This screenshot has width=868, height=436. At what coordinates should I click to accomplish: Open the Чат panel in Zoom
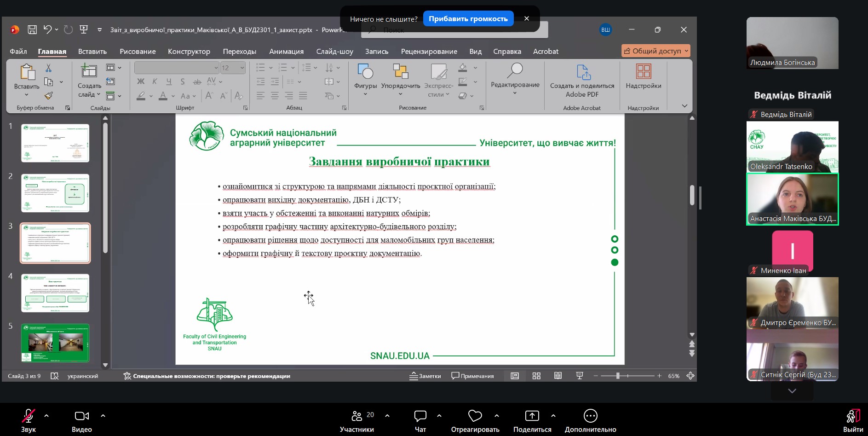(x=420, y=421)
